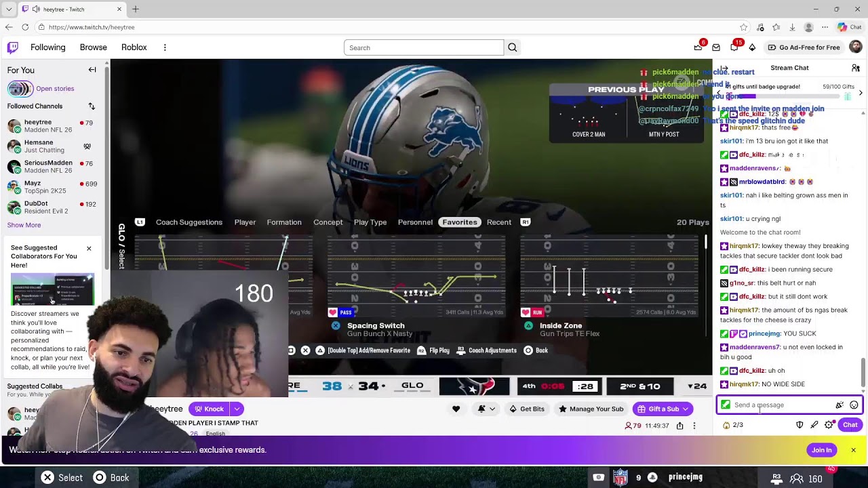Screen dimensions: 868x488
Task: Collapse the For You sidebar
Action: tap(92, 70)
